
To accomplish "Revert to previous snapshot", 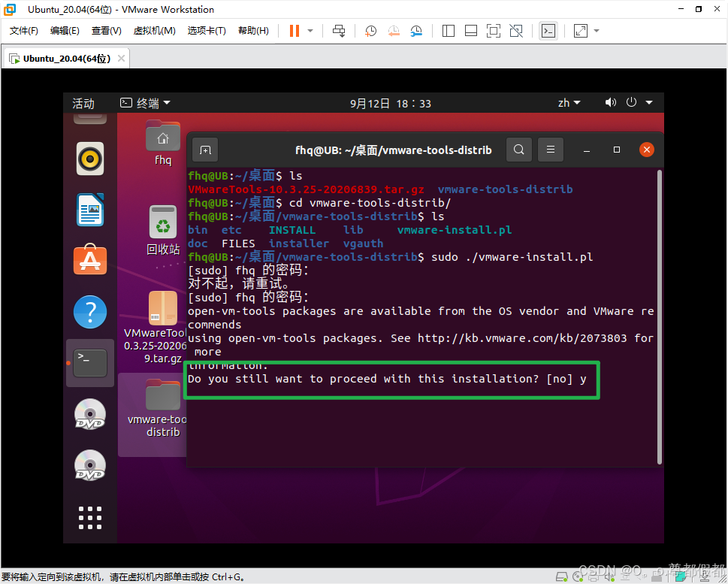I will pyautogui.click(x=394, y=31).
